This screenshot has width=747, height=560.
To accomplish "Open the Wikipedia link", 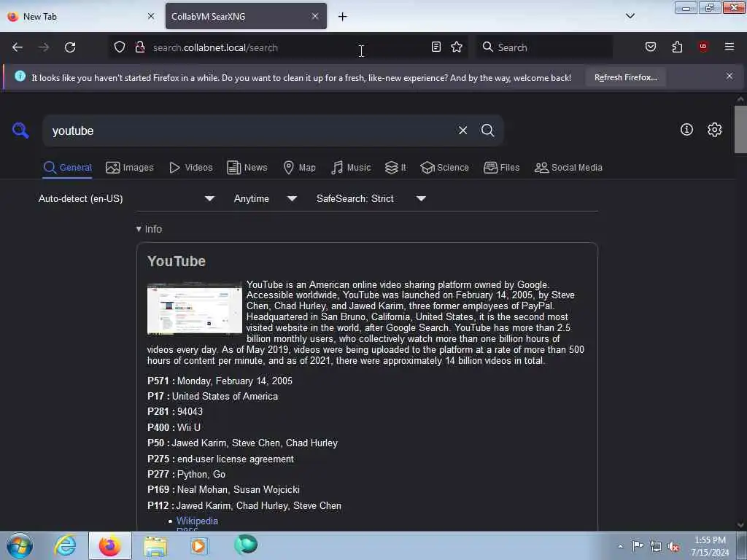I will [197, 521].
